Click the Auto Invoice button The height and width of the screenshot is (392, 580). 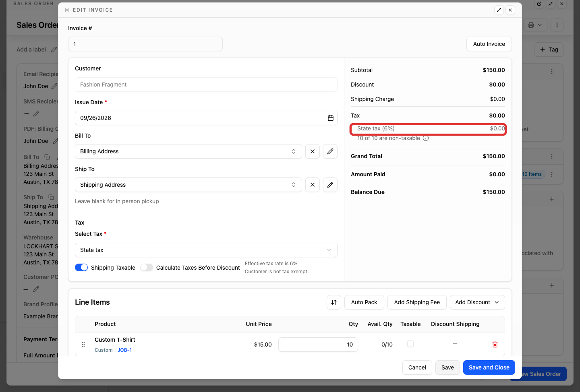(489, 44)
